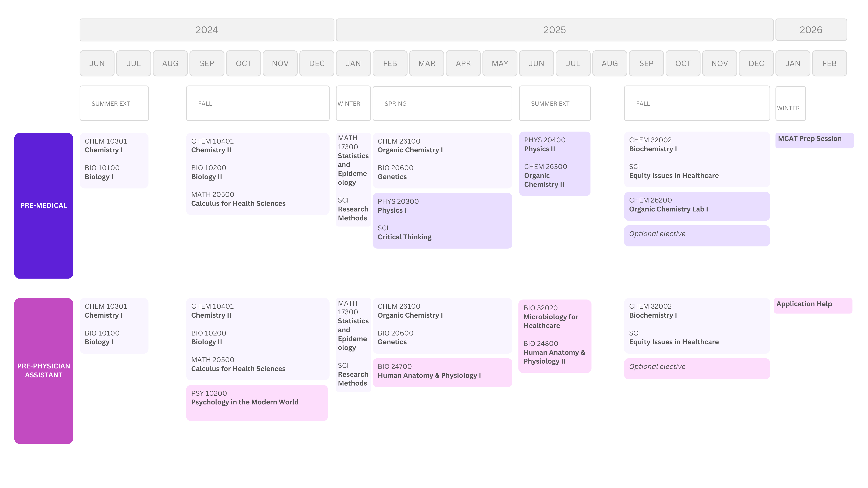Select the AUG 2025 month cell
This screenshot has width=868, height=488.
click(609, 63)
